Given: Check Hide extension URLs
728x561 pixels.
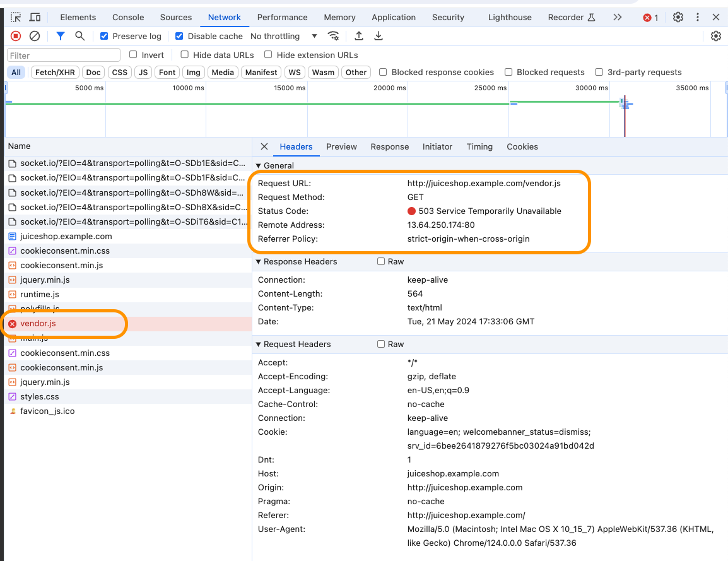Looking at the screenshot, I should [x=268, y=55].
